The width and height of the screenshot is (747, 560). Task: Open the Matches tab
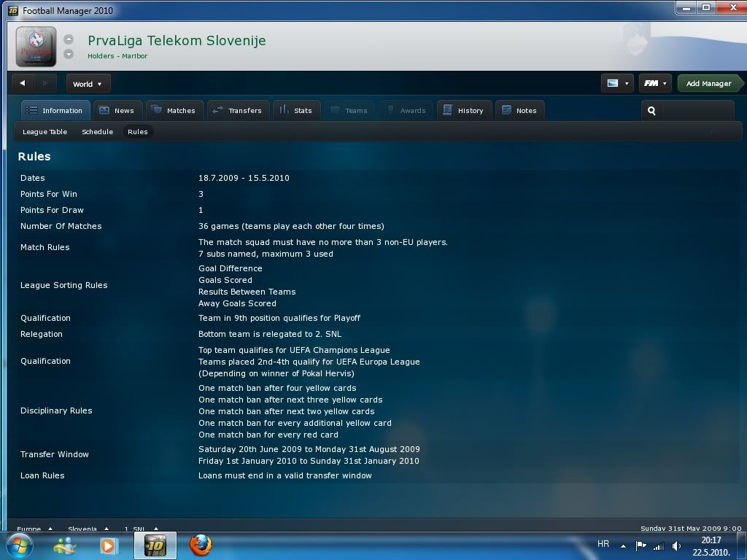click(173, 111)
